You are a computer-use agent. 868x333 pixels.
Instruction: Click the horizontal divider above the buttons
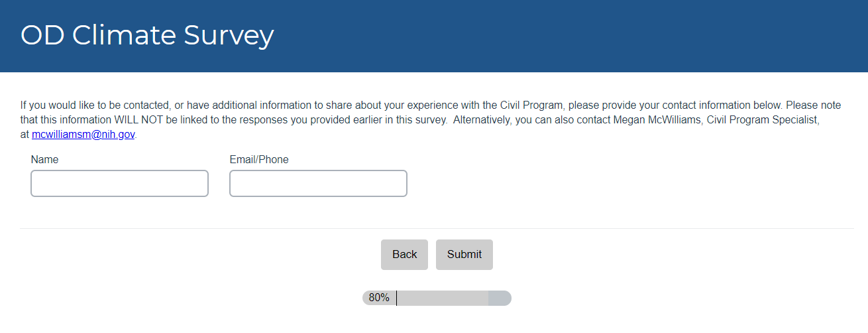click(x=437, y=228)
